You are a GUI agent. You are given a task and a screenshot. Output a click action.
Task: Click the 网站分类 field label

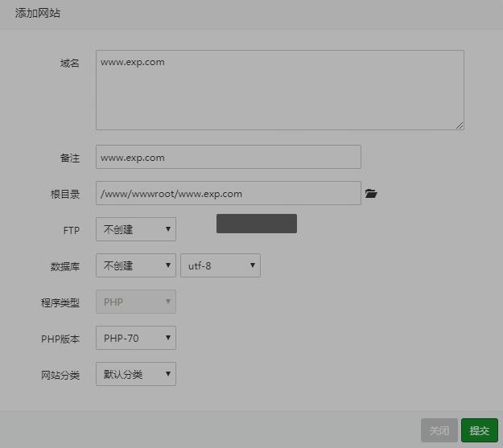[x=60, y=375]
